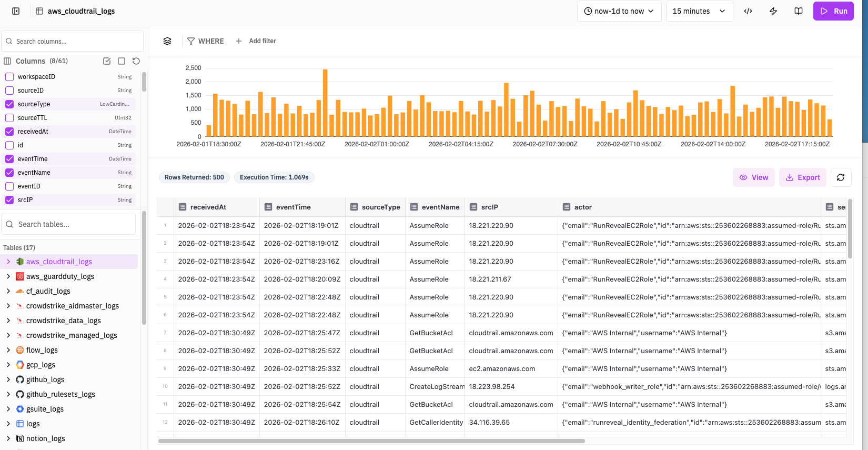Image resolution: width=868 pixels, height=450 pixels.
Task: Uncheck the sourceType column
Action: [9, 104]
